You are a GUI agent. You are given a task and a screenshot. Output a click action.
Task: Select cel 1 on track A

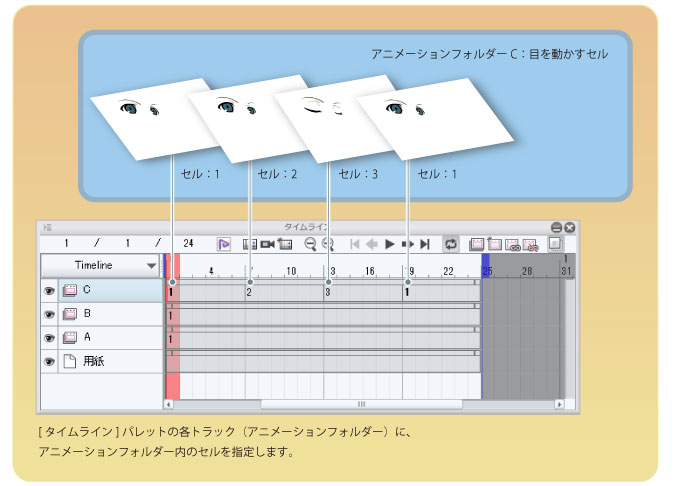point(171,339)
